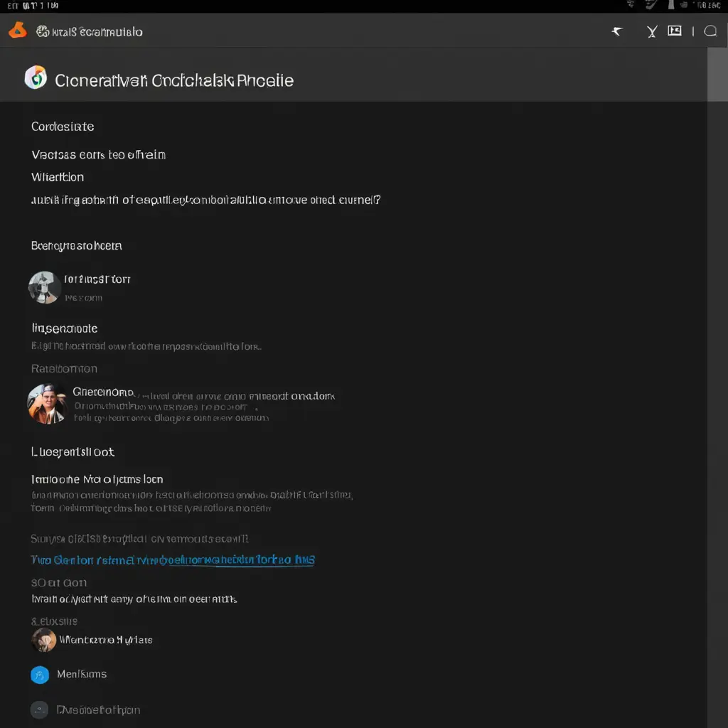Click the gray circular icon in the bottom row
The width and height of the screenshot is (728, 728).
point(40,710)
